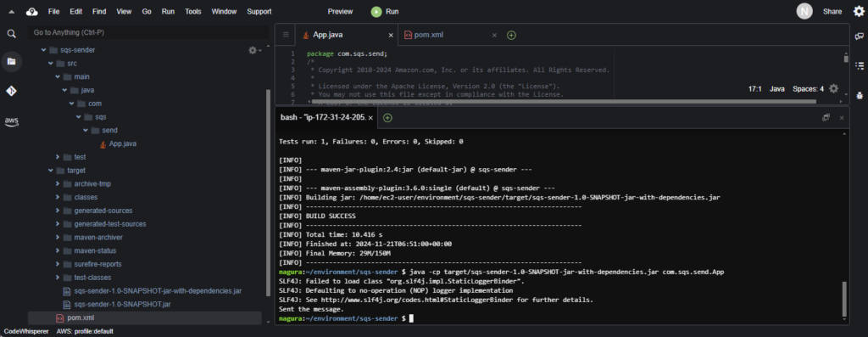The width and height of the screenshot is (868, 337).
Task: Collapse the target folder
Action: [x=50, y=170]
